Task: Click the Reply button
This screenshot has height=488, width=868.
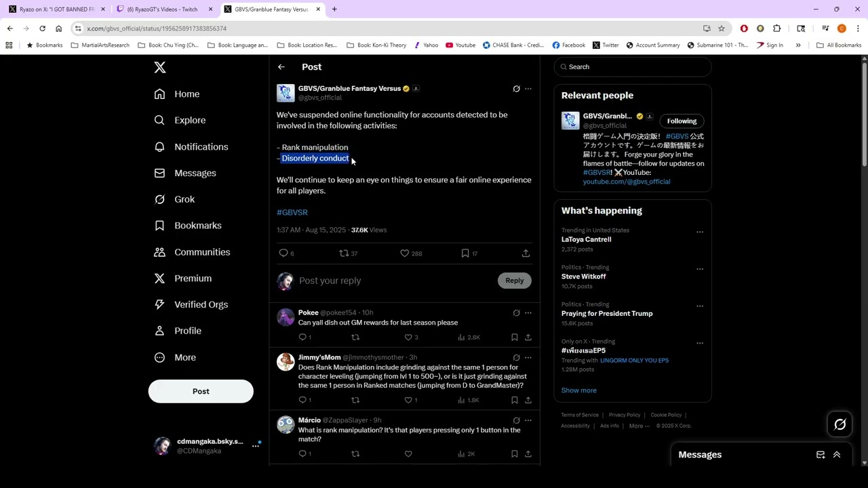Action: pyautogui.click(x=515, y=281)
